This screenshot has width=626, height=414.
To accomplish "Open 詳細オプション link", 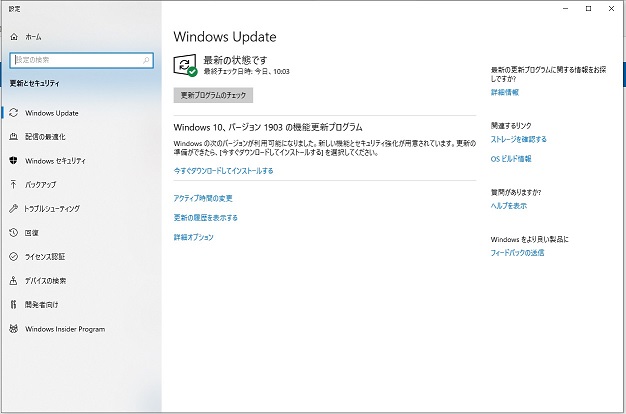I will 194,237.
